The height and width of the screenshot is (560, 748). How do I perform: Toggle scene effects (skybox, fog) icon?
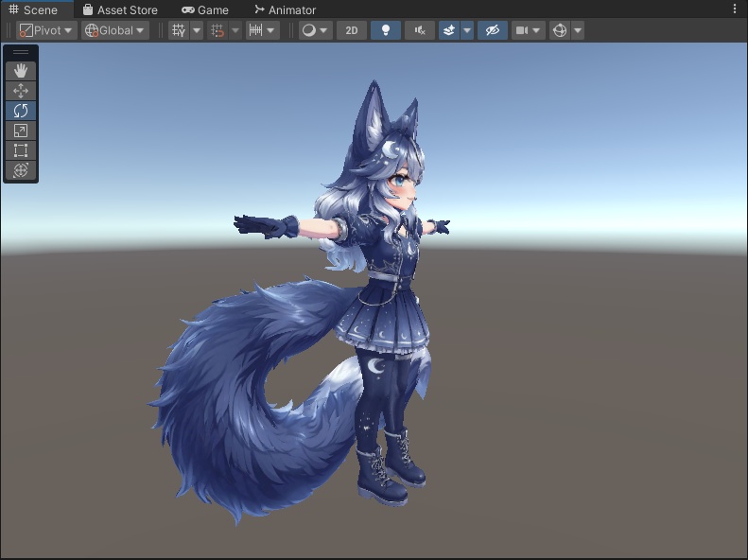(449, 30)
